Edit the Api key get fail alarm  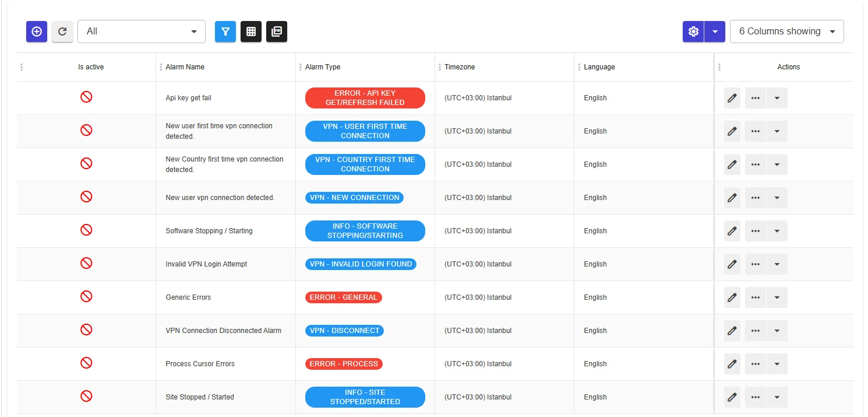[x=732, y=98]
